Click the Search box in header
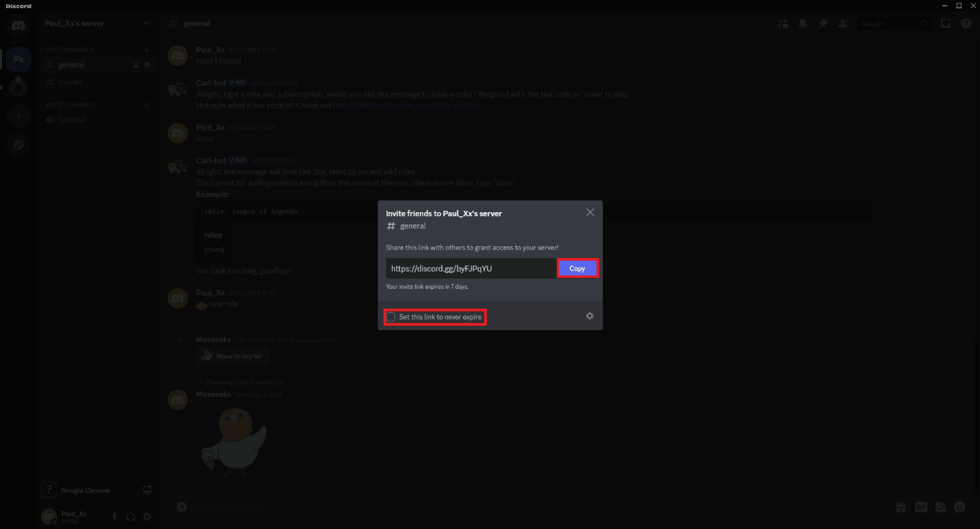This screenshot has width=980, height=529. tap(894, 23)
